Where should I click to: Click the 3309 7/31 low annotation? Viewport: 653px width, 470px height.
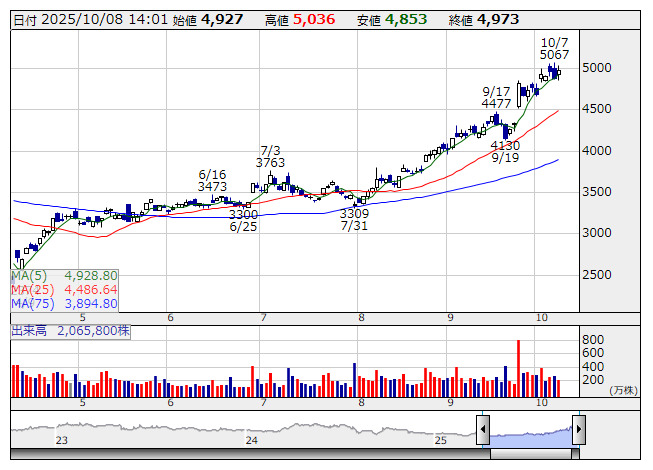[354, 220]
